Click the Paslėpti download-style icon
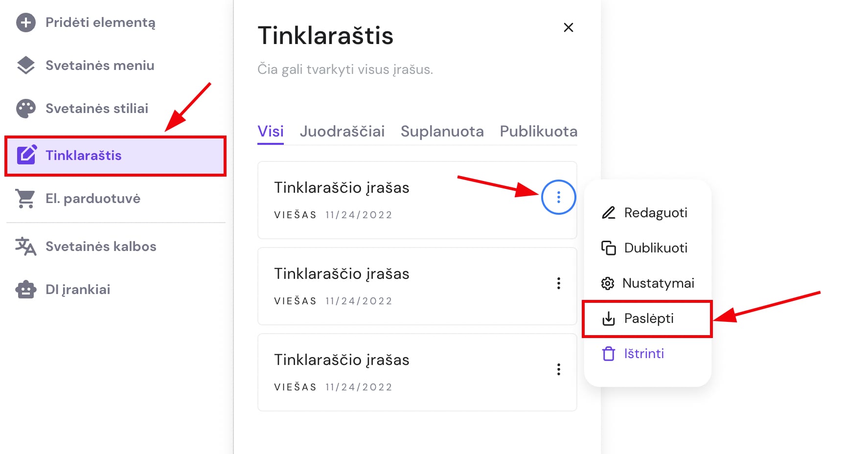Image resolution: width=868 pixels, height=454 pixels. [608, 318]
